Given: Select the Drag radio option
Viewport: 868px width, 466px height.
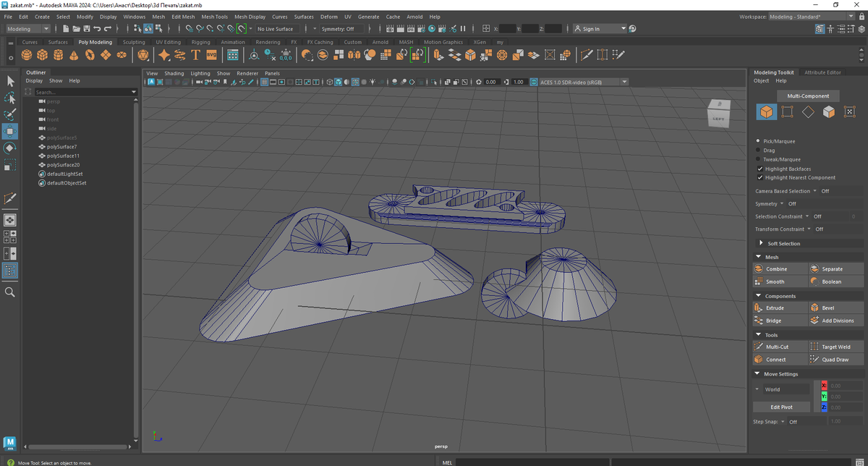Looking at the screenshot, I should (x=758, y=151).
